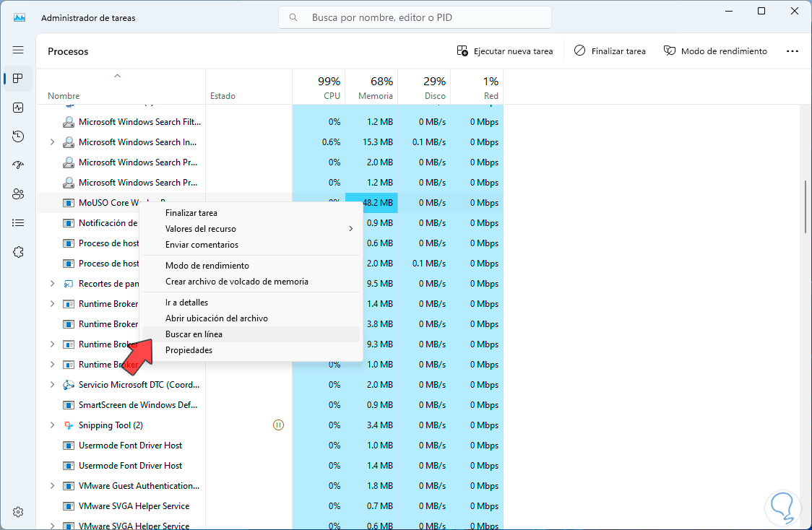Screen dimensions: 812x530
Task: Open the Services sidebar icon
Action: 18,252
